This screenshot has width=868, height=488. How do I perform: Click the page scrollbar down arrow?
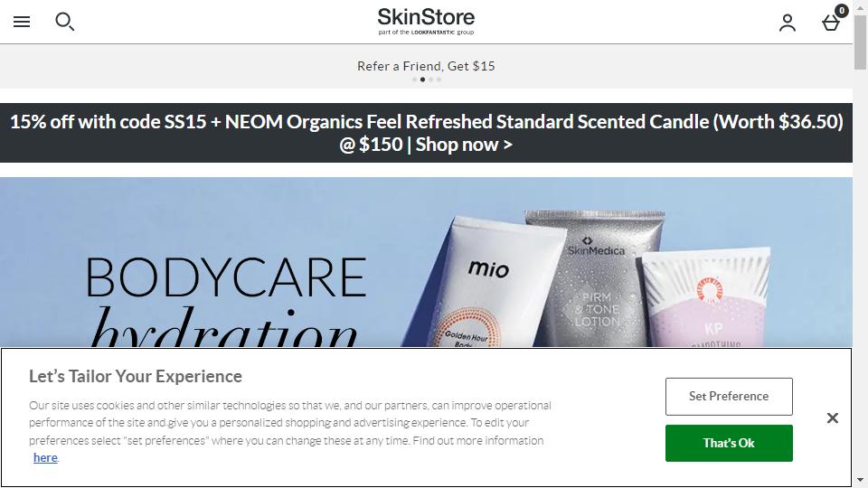click(x=860, y=480)
